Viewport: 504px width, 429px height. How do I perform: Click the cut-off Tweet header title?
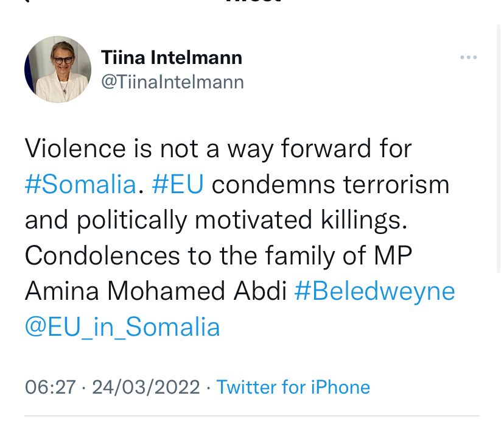pyautogui.click(x=252, y=2)
